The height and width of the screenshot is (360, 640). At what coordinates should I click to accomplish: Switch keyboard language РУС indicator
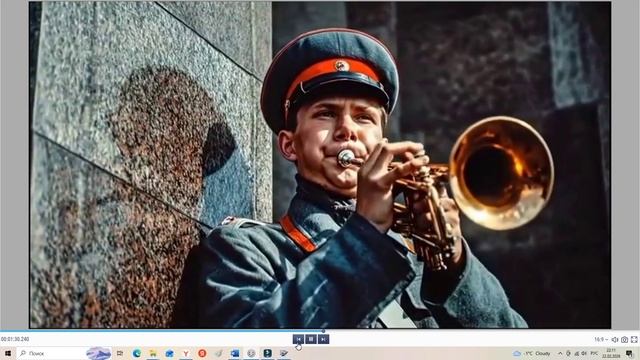[594, 353]
